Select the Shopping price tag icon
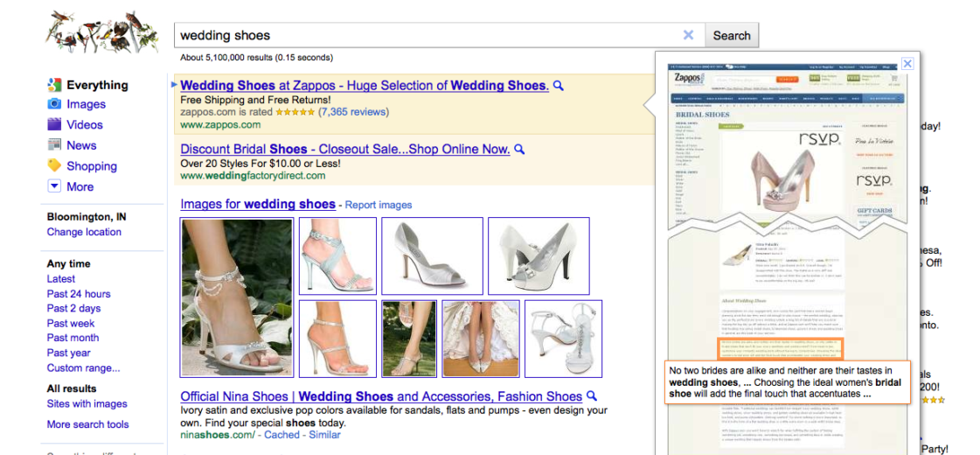The width and height of the screenshot is (980, 455). click(x=54, y=166)
